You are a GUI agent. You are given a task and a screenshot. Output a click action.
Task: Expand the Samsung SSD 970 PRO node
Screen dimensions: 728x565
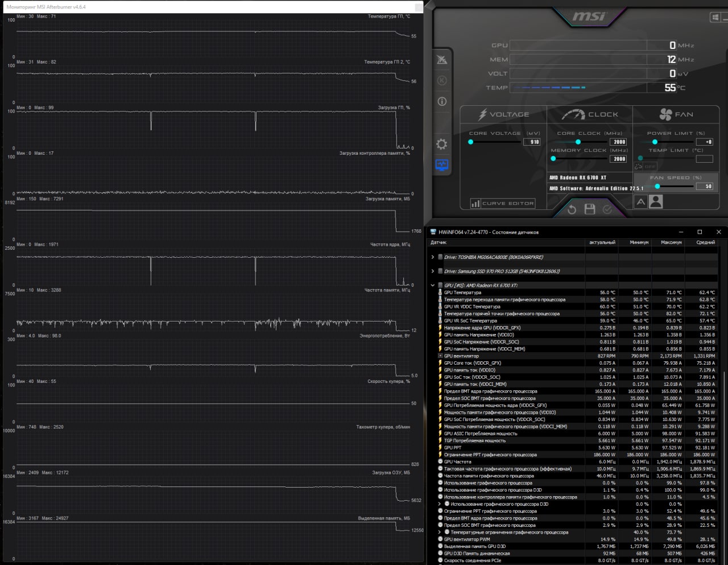pyautogui.click(x=433, y=271)
